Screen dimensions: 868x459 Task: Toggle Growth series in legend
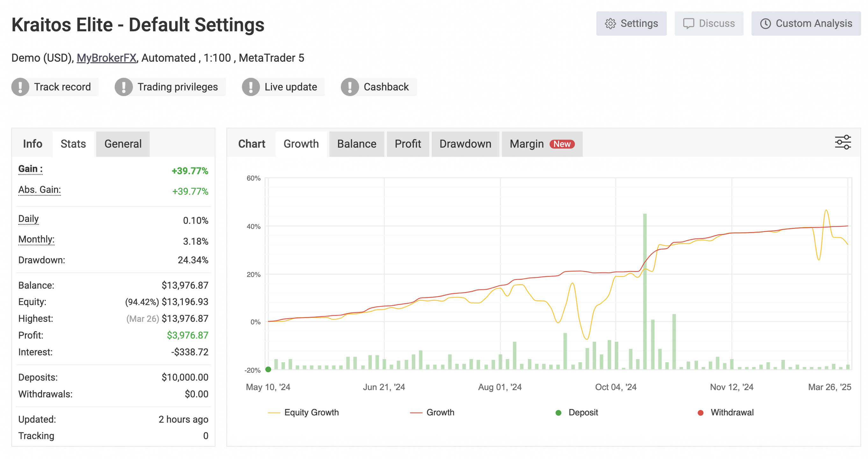(x=440, y=412)
